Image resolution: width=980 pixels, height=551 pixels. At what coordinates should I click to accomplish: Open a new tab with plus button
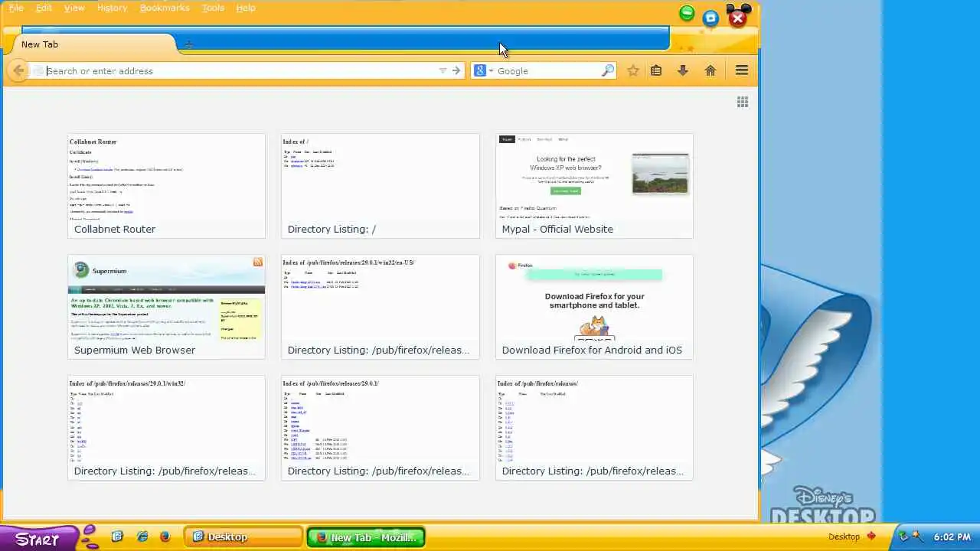(x=189, y=44)
